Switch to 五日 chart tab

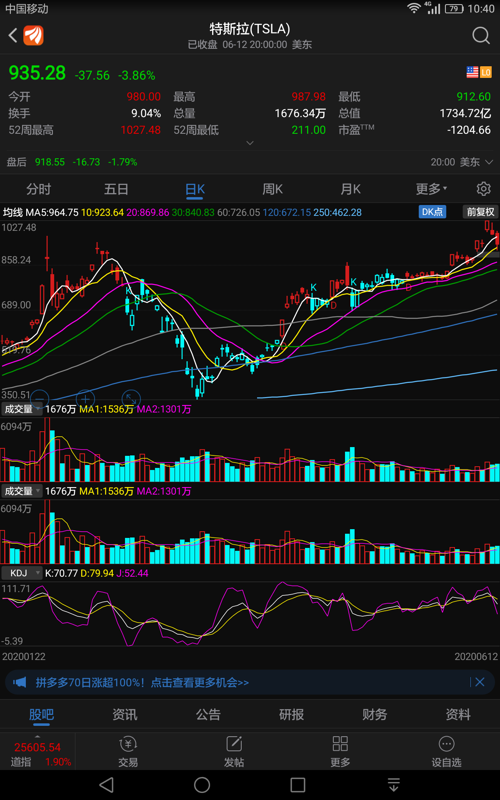coord(116,189)
